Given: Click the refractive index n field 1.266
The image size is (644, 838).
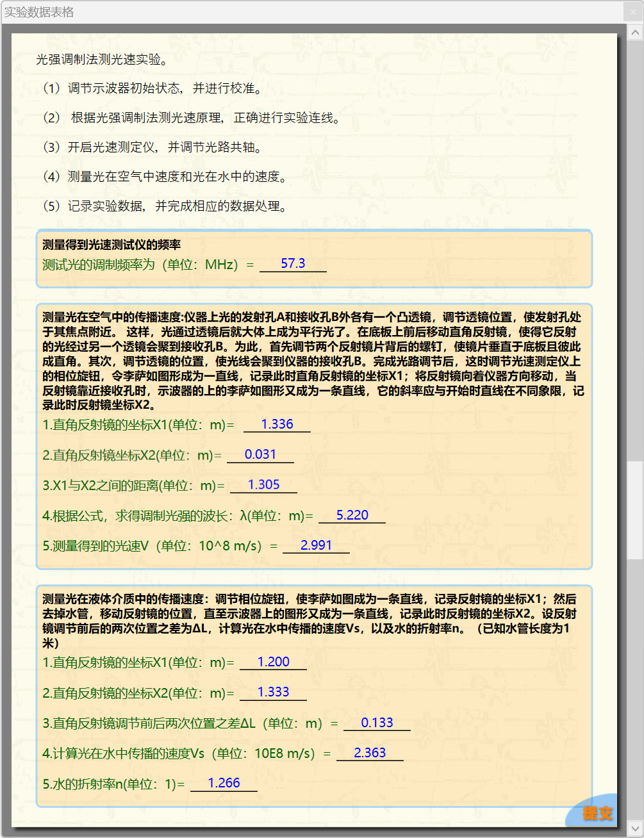Looking at the screenshot, I should [224, 784].
